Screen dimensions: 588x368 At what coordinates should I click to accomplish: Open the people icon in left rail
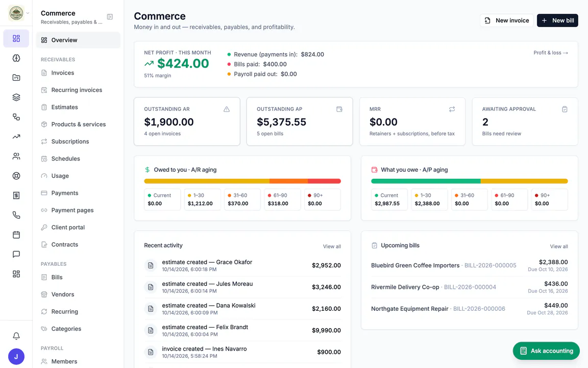pos(16,156)
